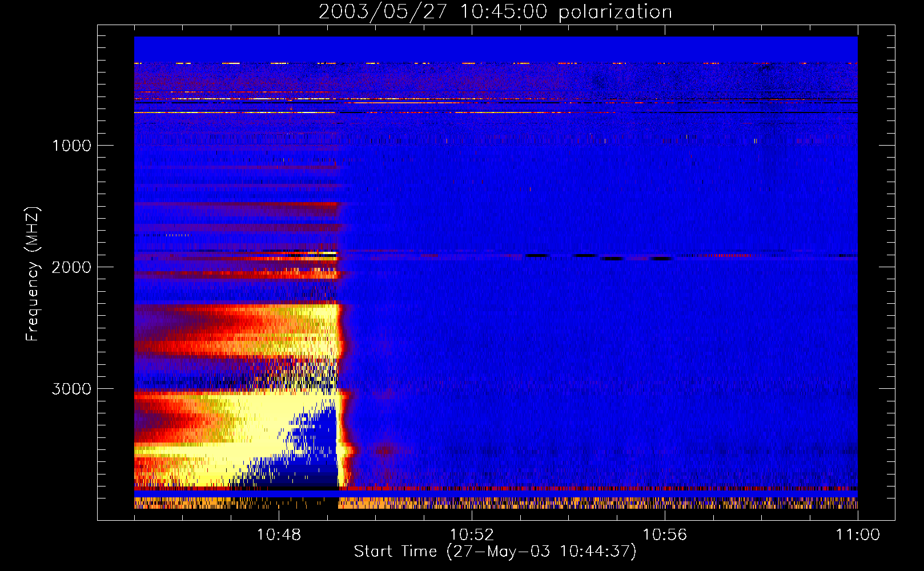Screen dimensions: 924x571
Task: Click the "3000" frequency tick label
Action: tap(71, 389)
